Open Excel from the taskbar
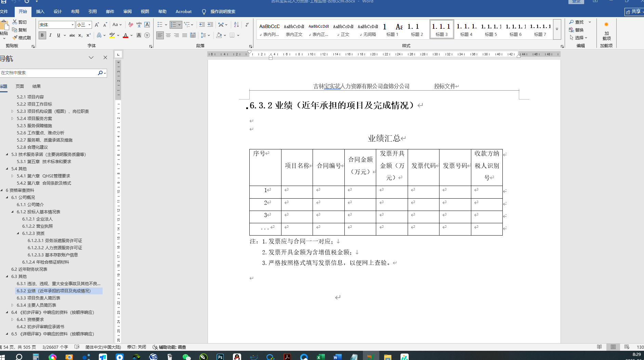Viewport: 644px width, 360px height. [x=320, y=357]
